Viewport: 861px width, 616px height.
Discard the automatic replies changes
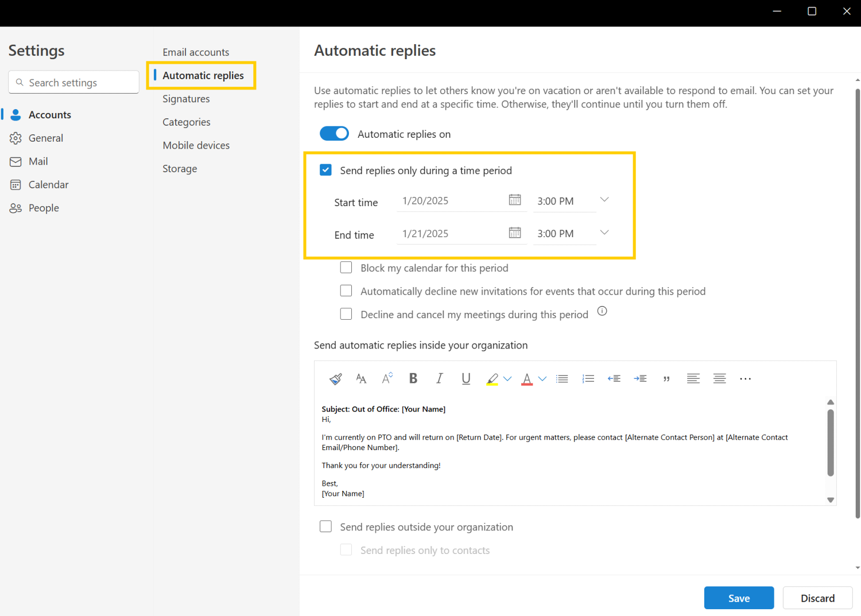[817, 598]
